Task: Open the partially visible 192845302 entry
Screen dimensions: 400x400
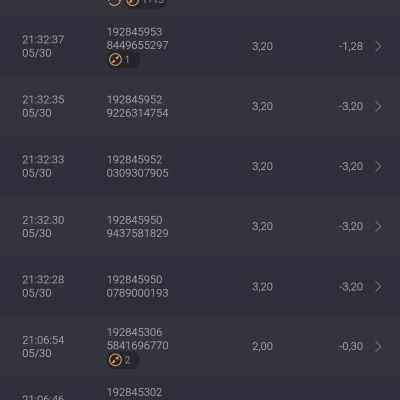Action: 200,389
